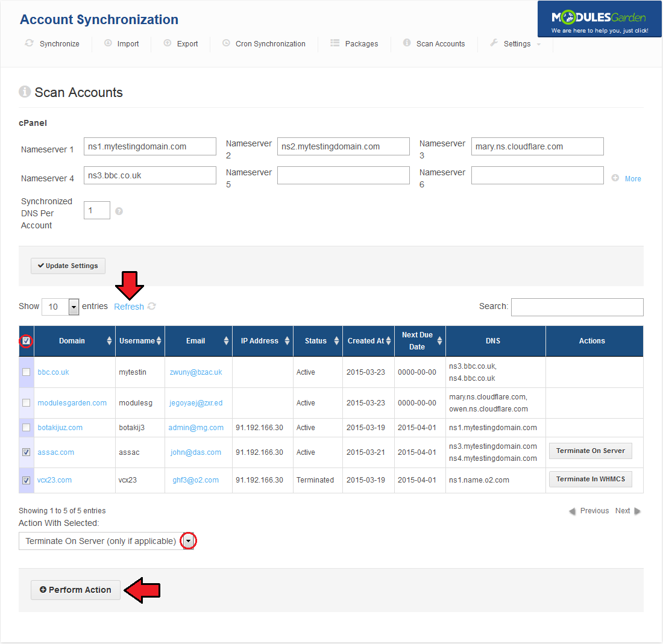Open the vcx23.com domain link
The width and height of the screenshot is (663, 644).
[x=54, y=481]
